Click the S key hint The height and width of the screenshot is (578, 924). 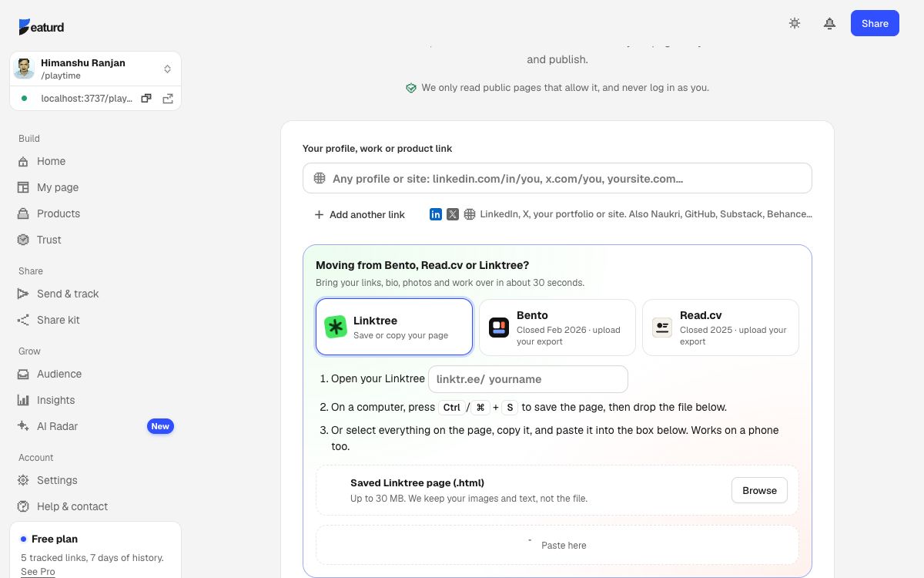(510, 408)
